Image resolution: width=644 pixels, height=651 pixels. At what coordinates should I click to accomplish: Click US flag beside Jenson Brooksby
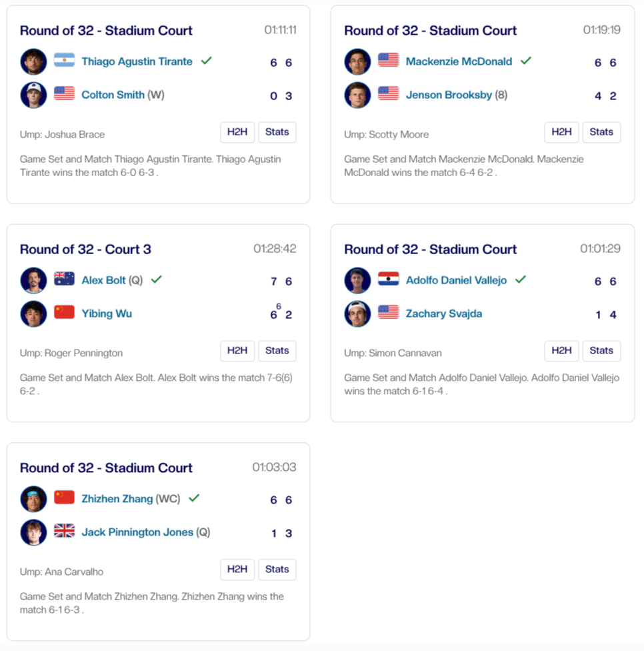(x=388, y=93)
